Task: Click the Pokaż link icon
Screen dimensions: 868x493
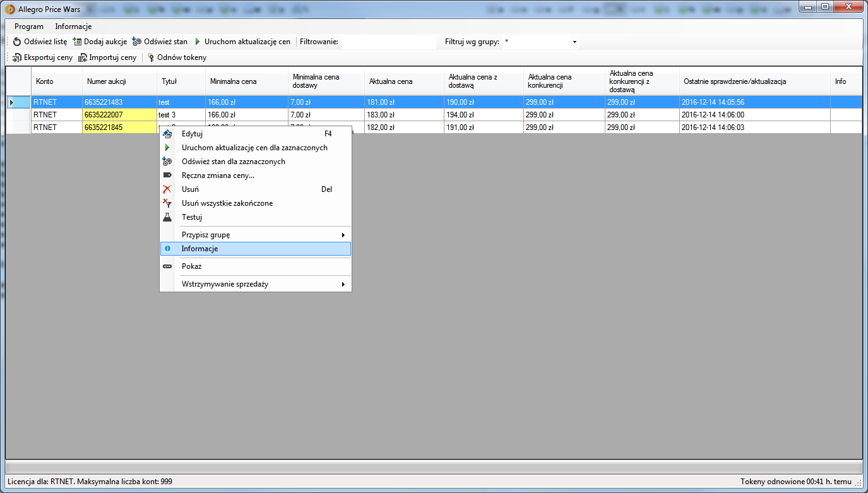Action: (x=167, y=266)
